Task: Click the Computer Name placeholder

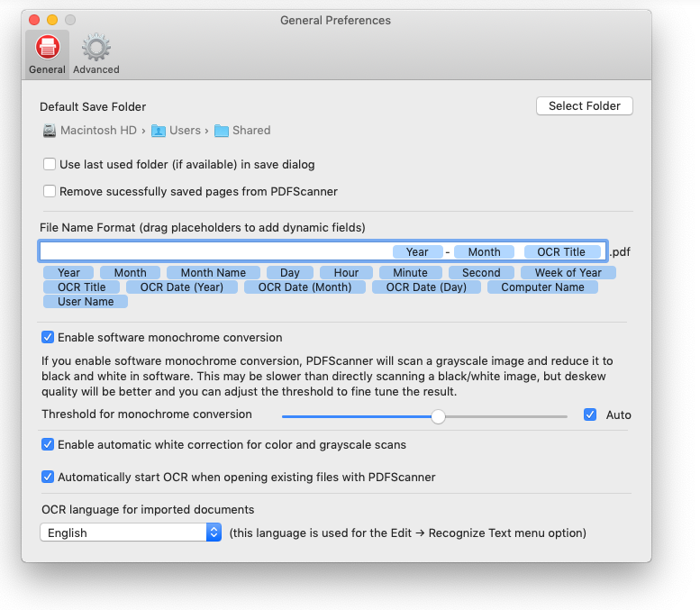Action: tap(542, 287)
